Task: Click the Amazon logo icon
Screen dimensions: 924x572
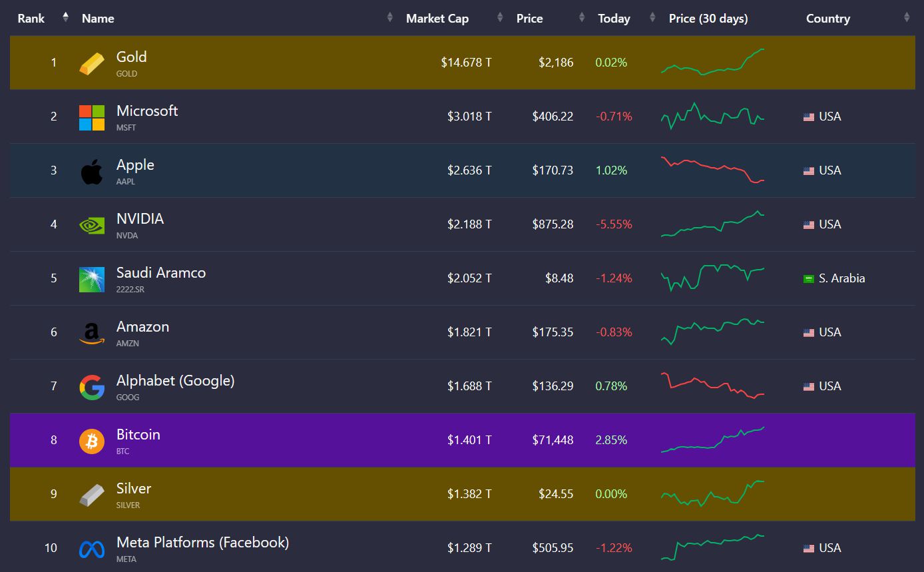Action: pyautogui.click(x=92, y=334)
